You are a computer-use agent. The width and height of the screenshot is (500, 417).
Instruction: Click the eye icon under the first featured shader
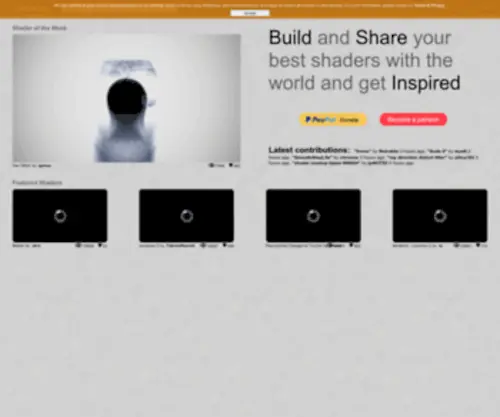(x=78, y=245)
